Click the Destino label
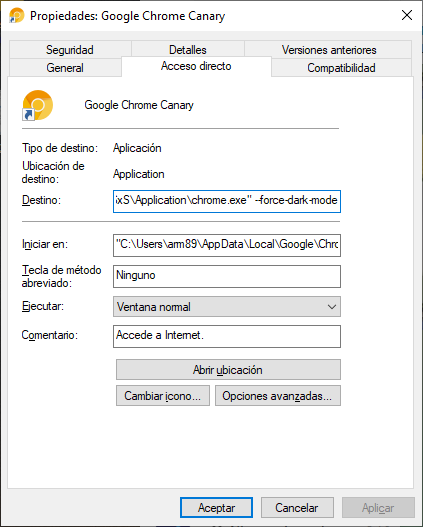The height and width of the screenshot is (527, 423). click(x=41, y=200)
